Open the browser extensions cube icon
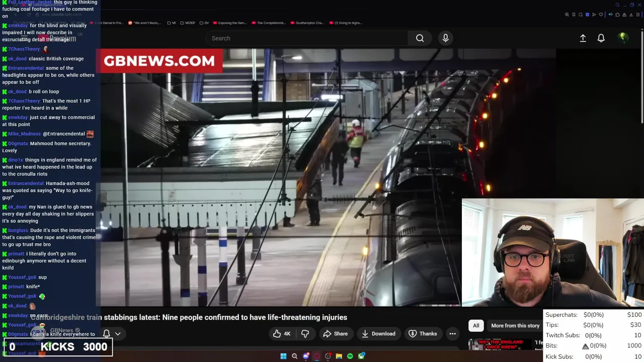The height and width of the screenshot is (362, 644). [x=617, y=15]
